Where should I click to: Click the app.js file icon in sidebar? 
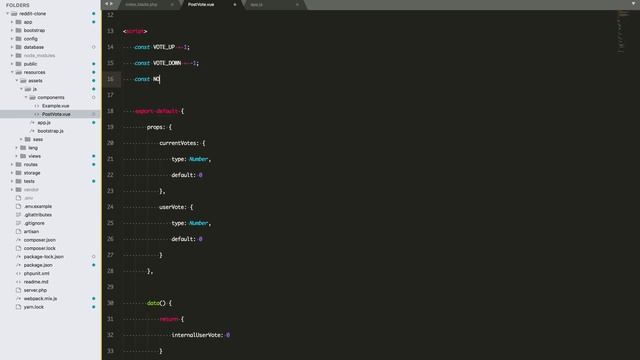coord(33,122)
